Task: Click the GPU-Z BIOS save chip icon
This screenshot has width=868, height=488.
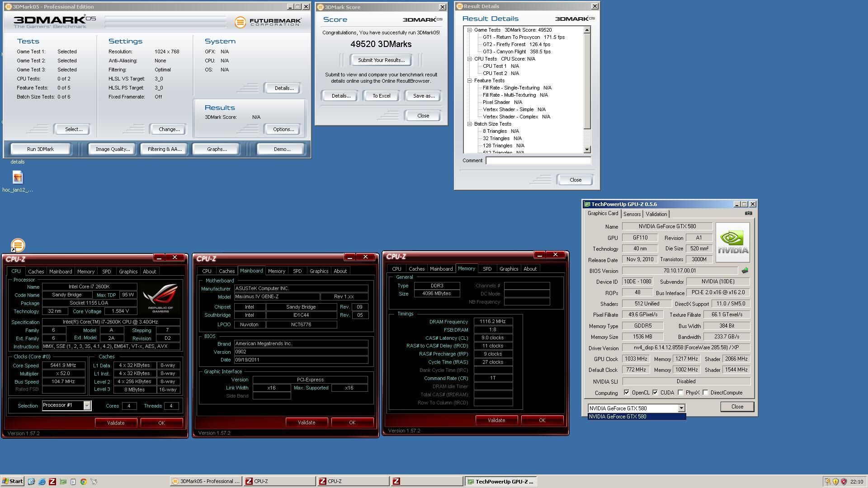Action: [x=745, y=271]
